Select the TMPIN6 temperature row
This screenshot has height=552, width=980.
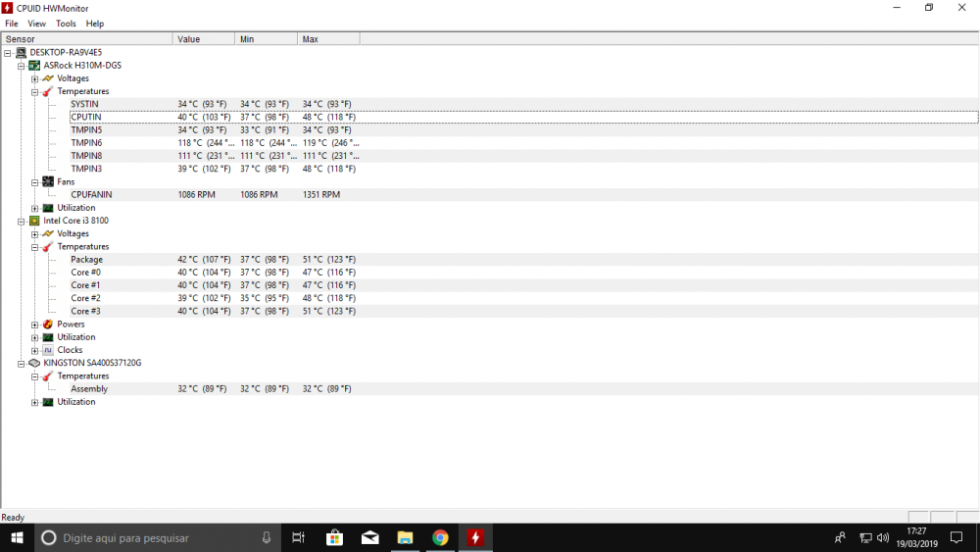pyautogui.click(x=86, y=143)
